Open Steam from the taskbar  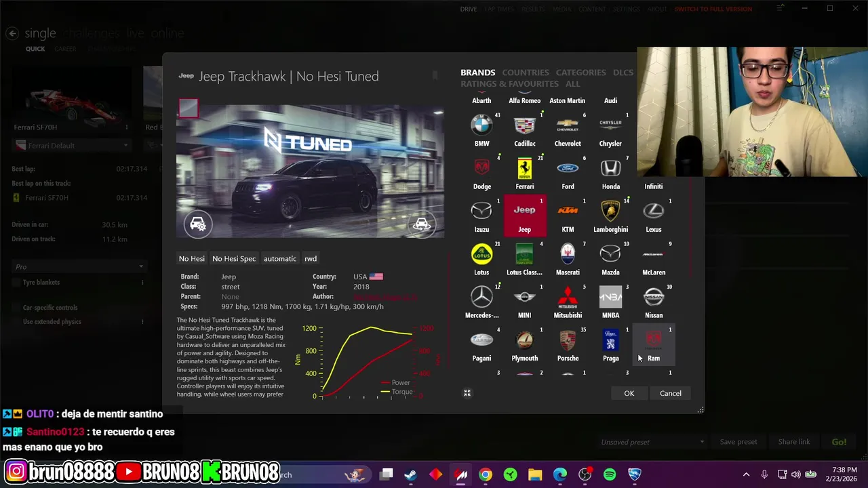[x=410, y=474]
